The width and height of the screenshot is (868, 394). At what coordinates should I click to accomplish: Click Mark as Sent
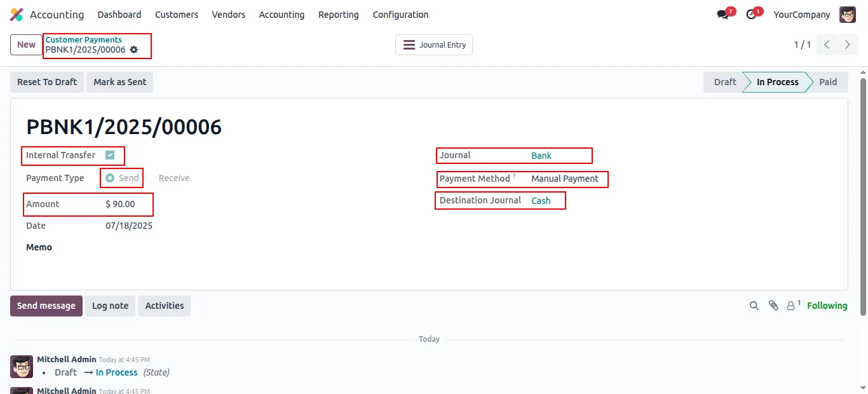(120, 82)
